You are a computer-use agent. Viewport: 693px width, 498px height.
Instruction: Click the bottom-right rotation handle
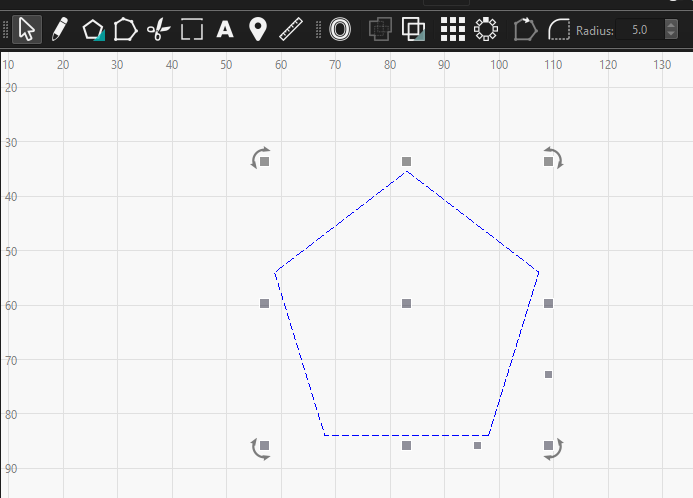click(552, 449)
